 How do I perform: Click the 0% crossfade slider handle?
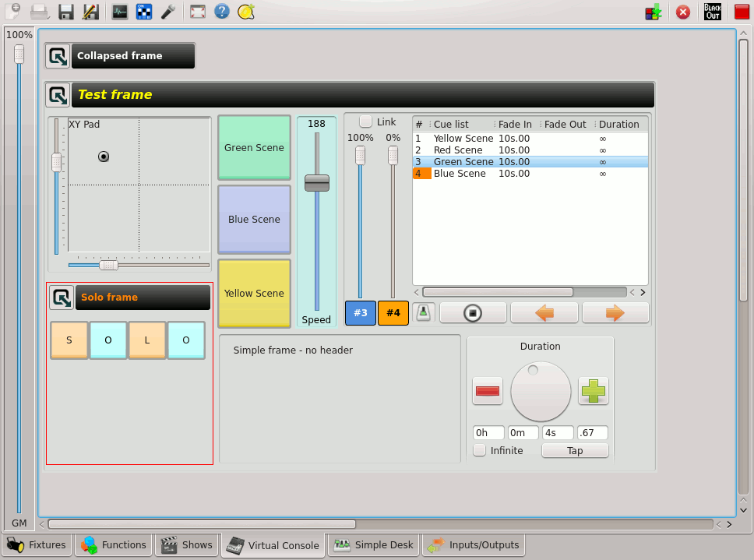[393, 155]
